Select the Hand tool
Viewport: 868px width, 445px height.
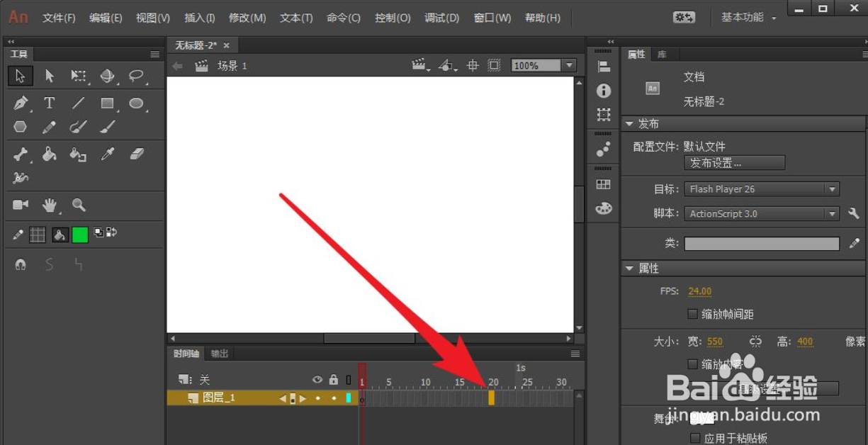(50, 205)
